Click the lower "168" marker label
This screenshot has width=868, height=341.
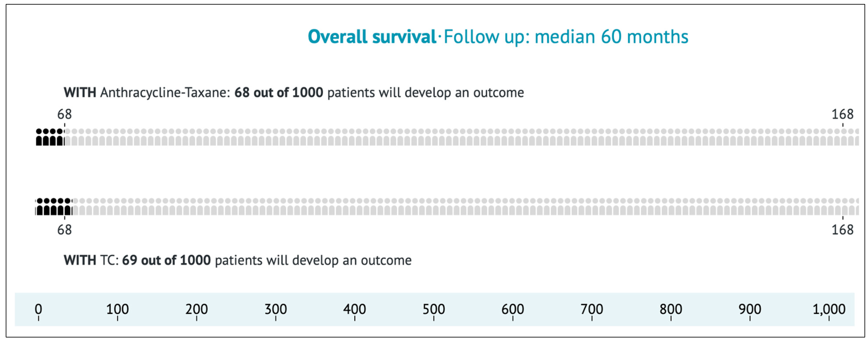[x=842, y=230]
